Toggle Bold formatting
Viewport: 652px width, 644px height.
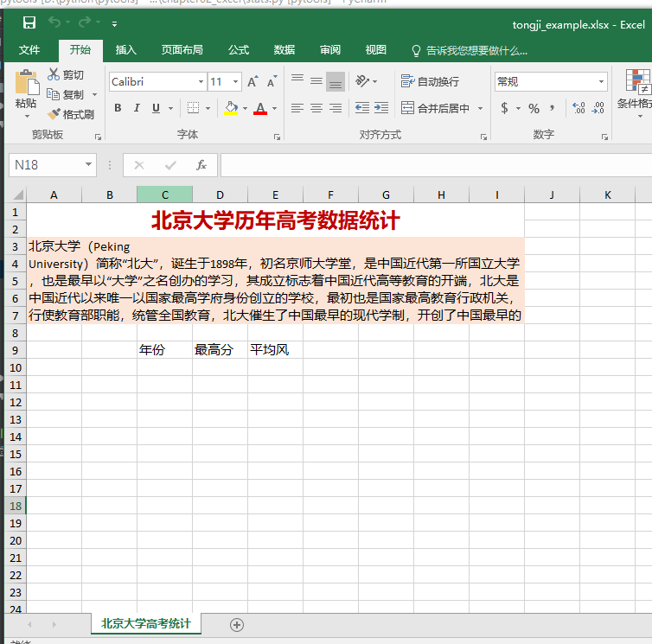pos(118,108)
